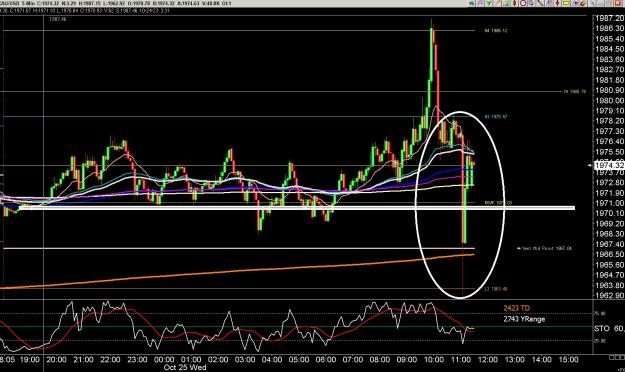Click the yellow rectangle toolbar icon

pos(566,3)
